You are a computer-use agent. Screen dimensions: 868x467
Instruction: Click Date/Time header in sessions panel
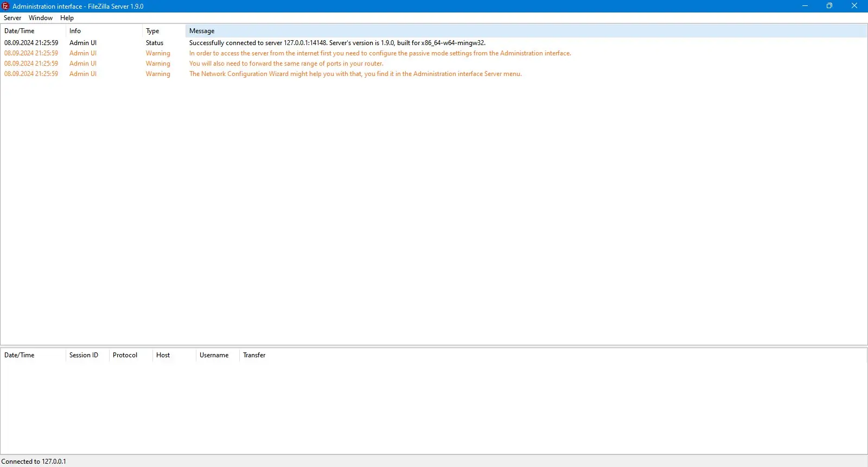[33, 355]
